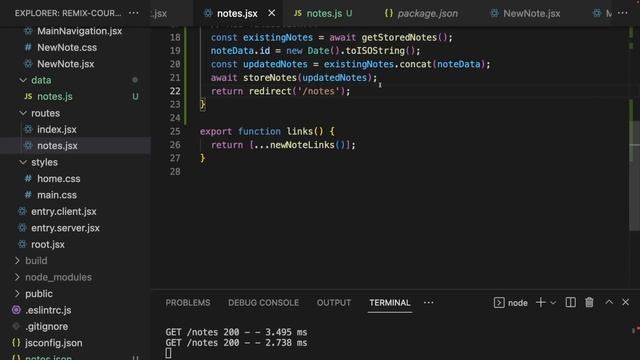Click line number 22 in the gutter
640x360 pixels.
tap(175, 91)
